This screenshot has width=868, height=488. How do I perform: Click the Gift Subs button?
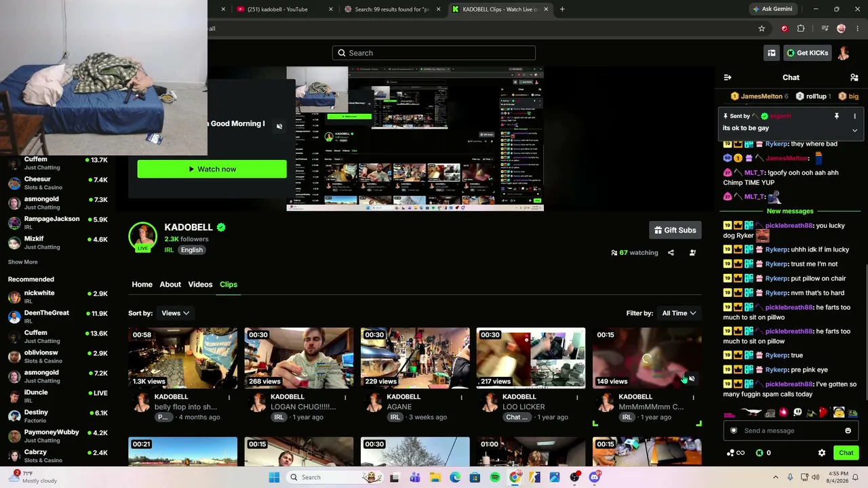tap(675, 230)
